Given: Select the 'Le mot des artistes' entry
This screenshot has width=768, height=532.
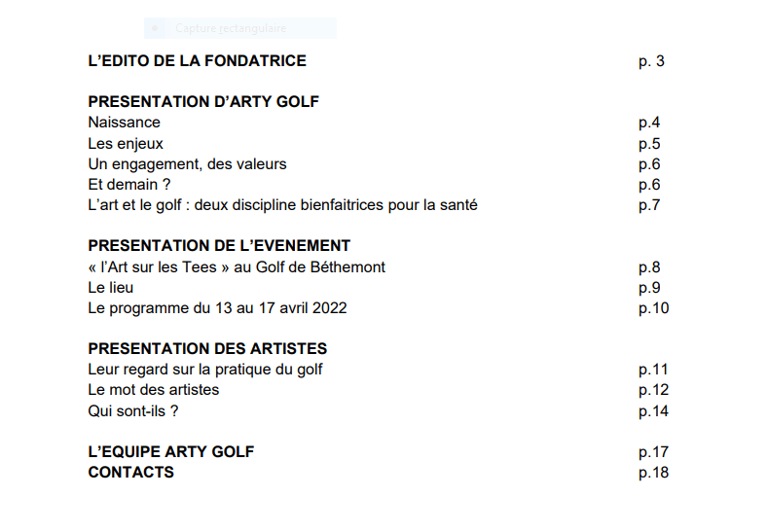Looking at the screenshot, I should pos(153,390).
